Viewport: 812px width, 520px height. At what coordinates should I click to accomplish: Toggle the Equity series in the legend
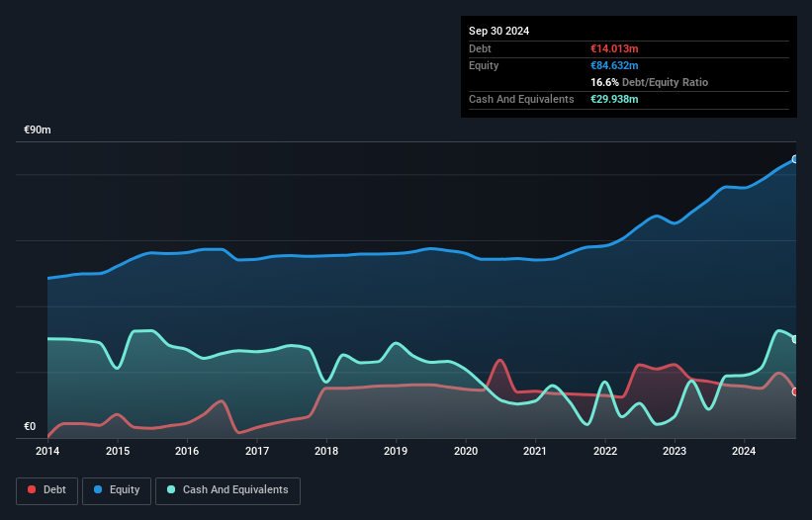[x=117, y=490]
